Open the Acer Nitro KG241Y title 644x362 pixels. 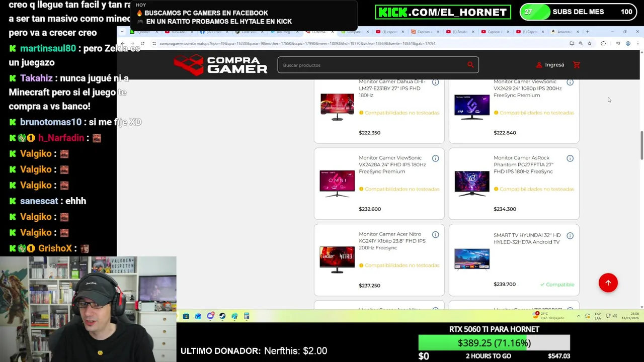[x=392, y=241]
